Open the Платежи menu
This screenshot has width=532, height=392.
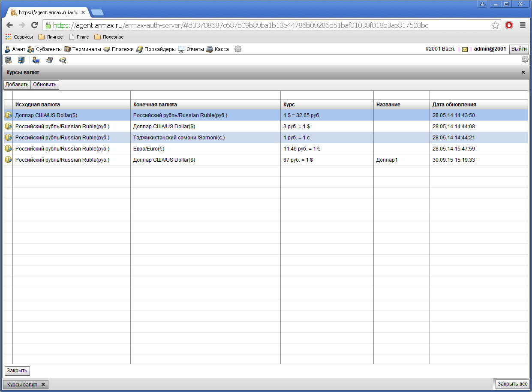[118, 49]
